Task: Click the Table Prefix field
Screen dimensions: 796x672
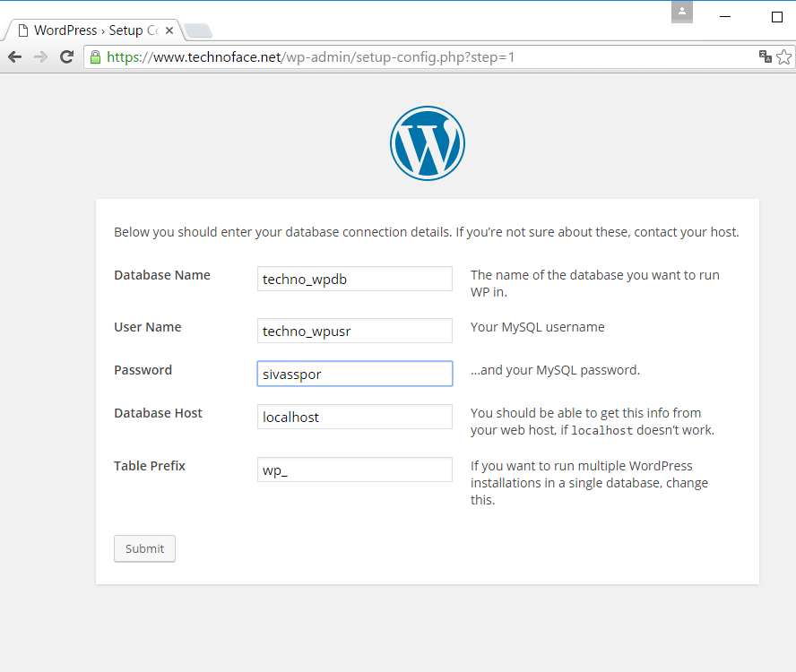Action: 354,470
